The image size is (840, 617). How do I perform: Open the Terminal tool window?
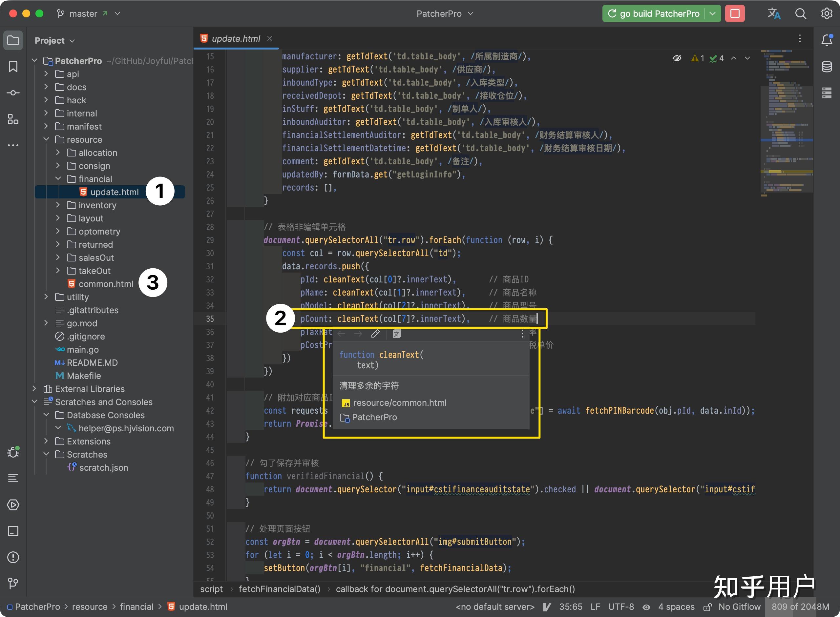click(13, 531)
